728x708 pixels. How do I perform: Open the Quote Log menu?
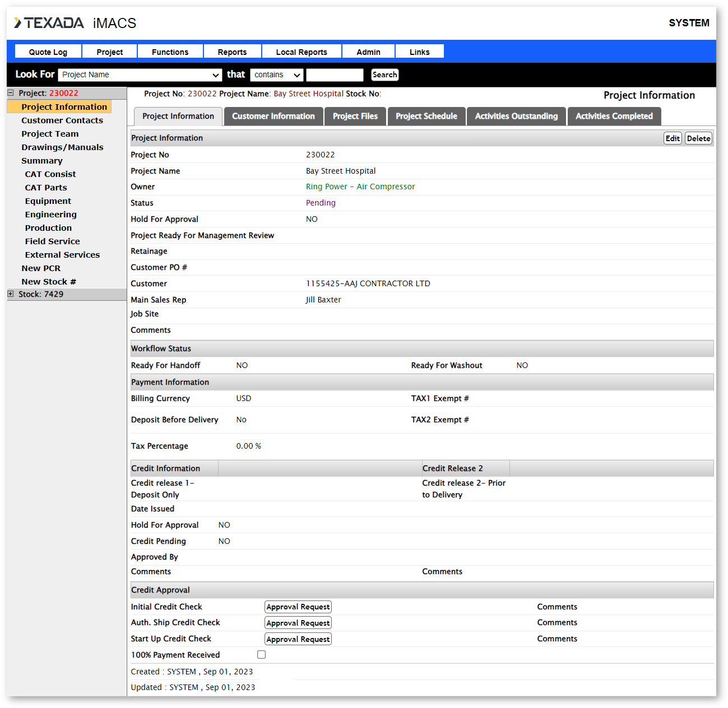click(48, 52)
